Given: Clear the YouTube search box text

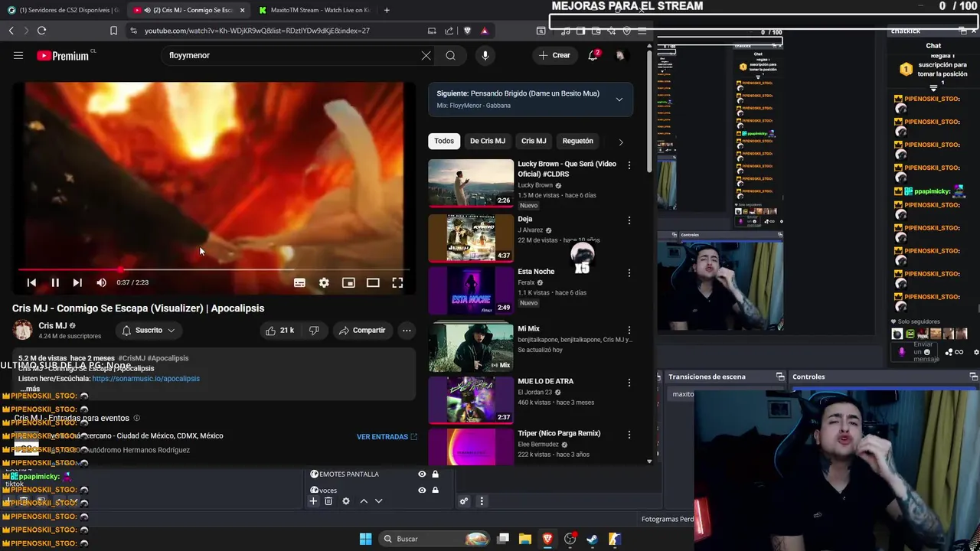Looking at the screenshot, I should click(426, 55).
